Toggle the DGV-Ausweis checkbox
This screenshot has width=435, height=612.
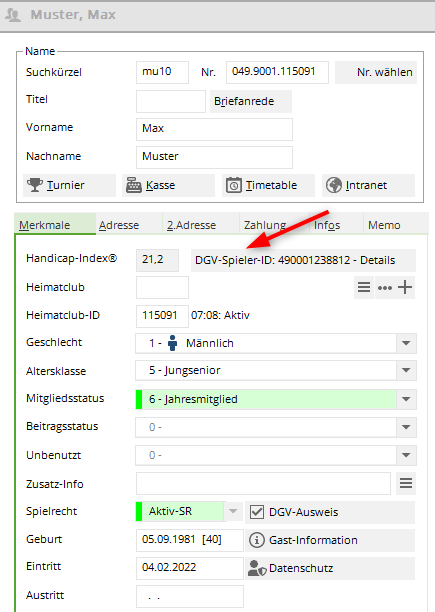(257, 512)
